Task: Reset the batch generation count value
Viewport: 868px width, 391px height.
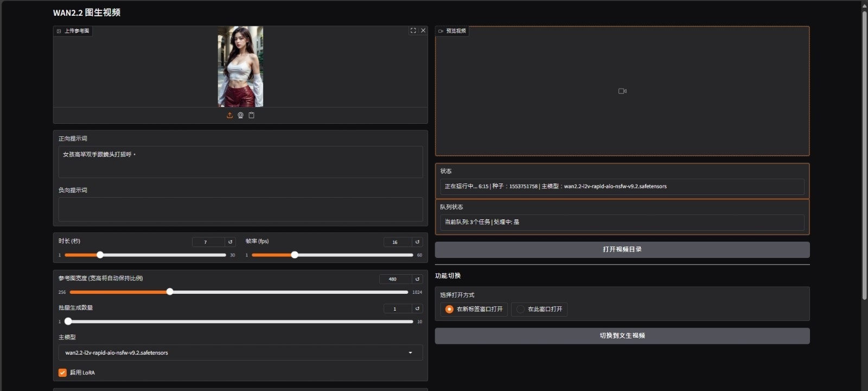Action: point(417,308)
